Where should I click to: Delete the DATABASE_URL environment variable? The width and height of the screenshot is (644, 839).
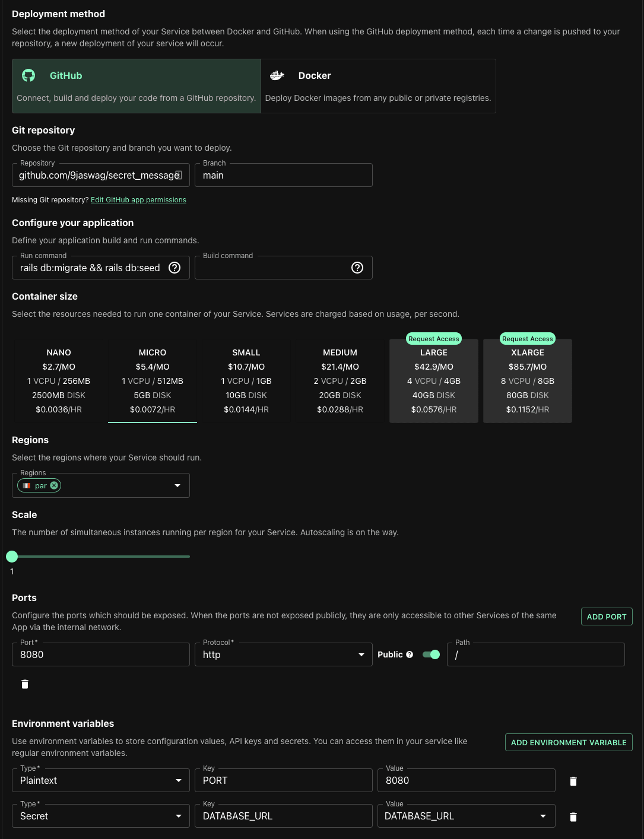[573, 817]
